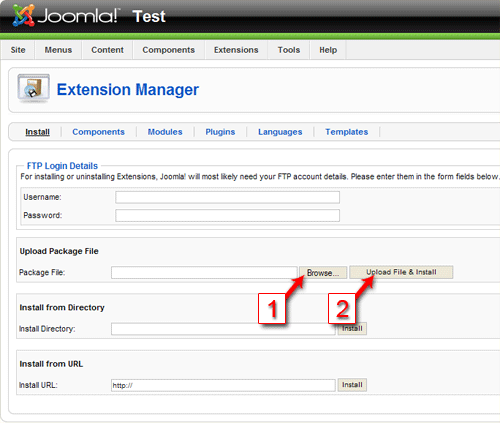Screen dimensions: 500x423
Task: Click the Upload Package File heading
Action: pos(59,251)
